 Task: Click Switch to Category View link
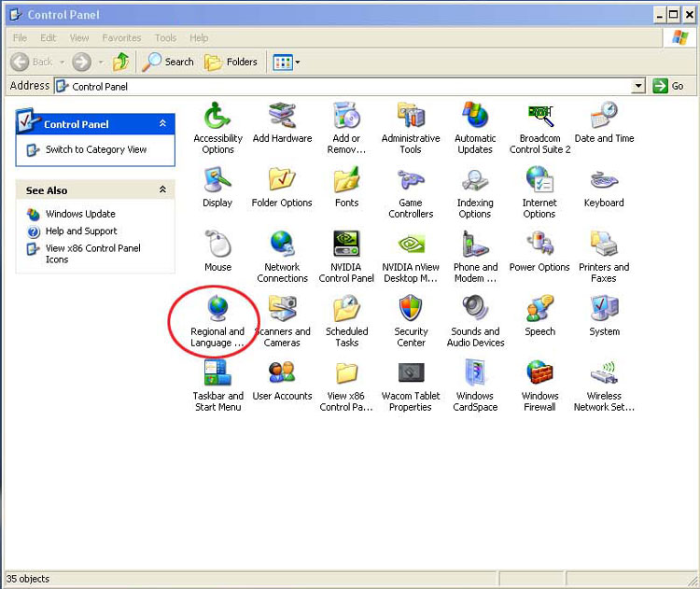click(96, 149)
